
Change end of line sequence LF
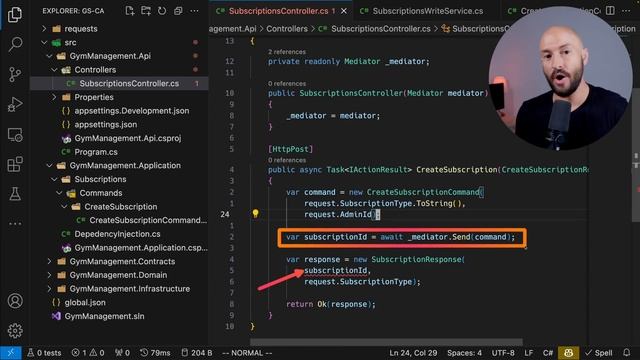coord(529,353)
